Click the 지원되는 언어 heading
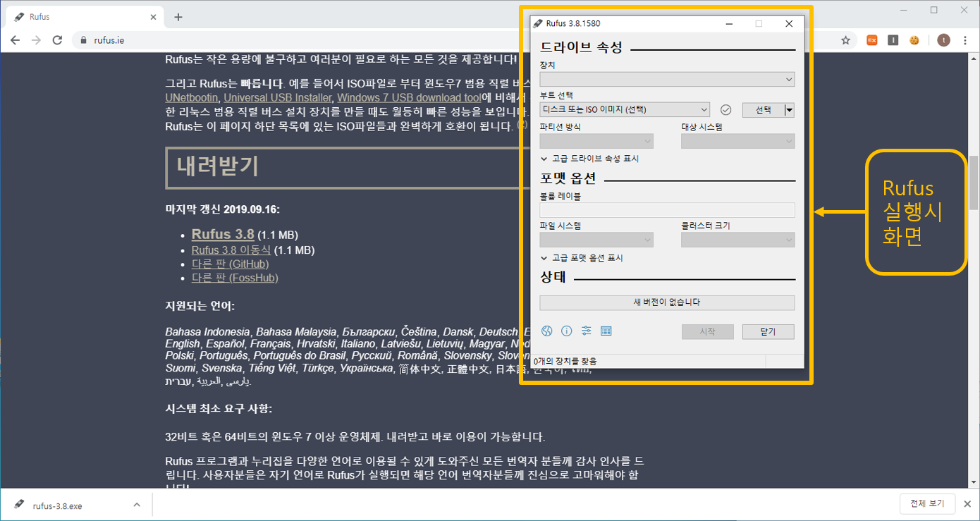Screen dimensions: 980x521 (200, 306)
